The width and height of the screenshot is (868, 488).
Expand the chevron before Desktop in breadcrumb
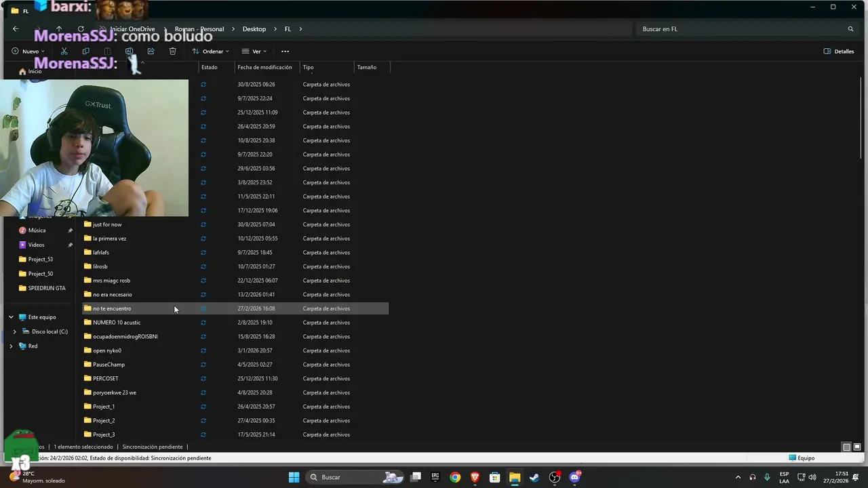(233, 29)
